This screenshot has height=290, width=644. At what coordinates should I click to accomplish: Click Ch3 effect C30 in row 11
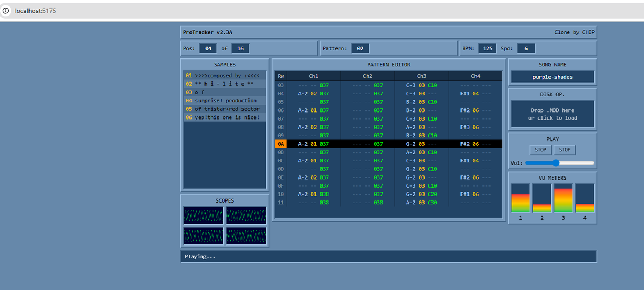[432, 203]
